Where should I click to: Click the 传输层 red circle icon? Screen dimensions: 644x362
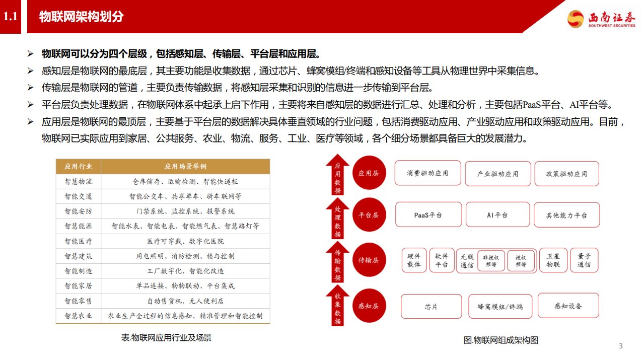coord(369,260)
